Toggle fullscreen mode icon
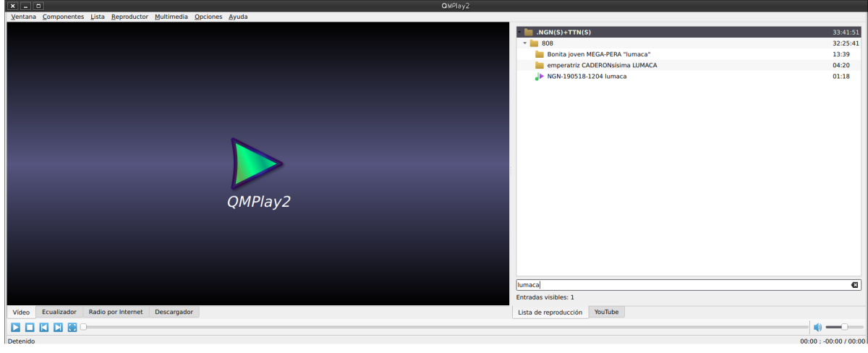868x353 pixels. click(72, 328)
